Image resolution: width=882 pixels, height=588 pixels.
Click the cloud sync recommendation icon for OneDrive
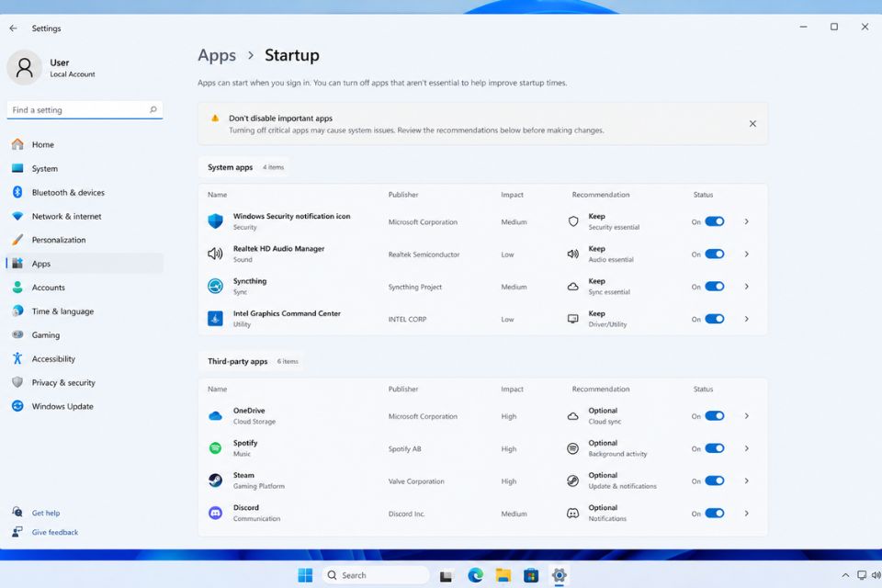point(573,416)
